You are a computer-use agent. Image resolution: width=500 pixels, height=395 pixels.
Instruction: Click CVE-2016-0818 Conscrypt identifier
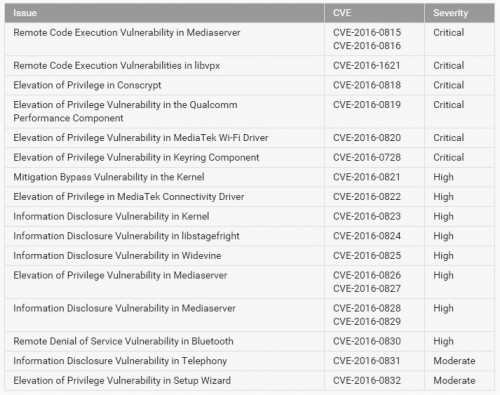coord(367,85)
